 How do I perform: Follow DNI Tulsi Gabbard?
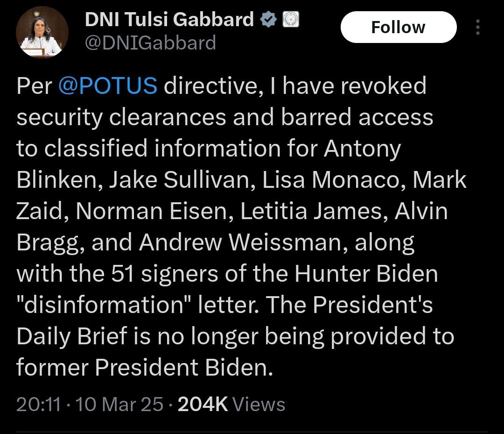[x=398, y=27]
